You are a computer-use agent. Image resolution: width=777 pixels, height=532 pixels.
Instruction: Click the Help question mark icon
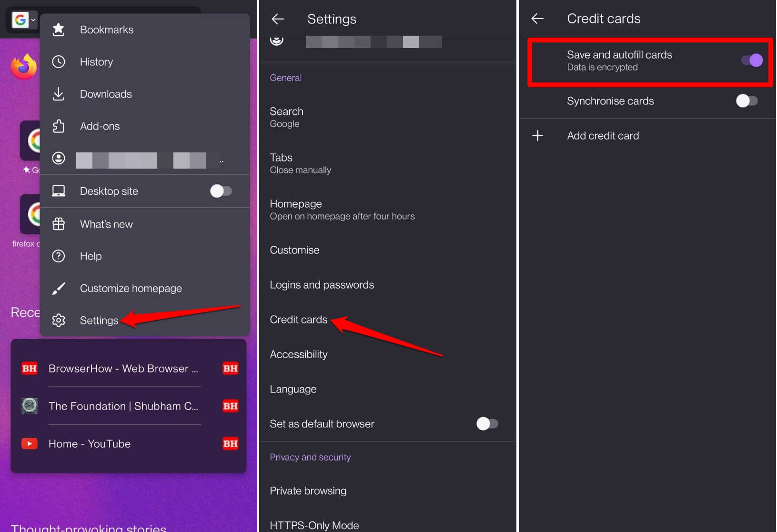pyautogui.click(x=59, y=256)
